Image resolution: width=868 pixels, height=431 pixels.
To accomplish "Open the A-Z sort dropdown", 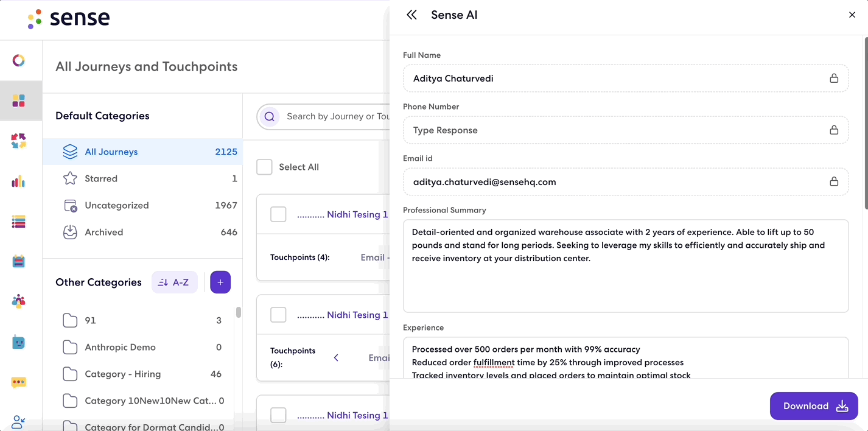I will [x=175, y=282].
